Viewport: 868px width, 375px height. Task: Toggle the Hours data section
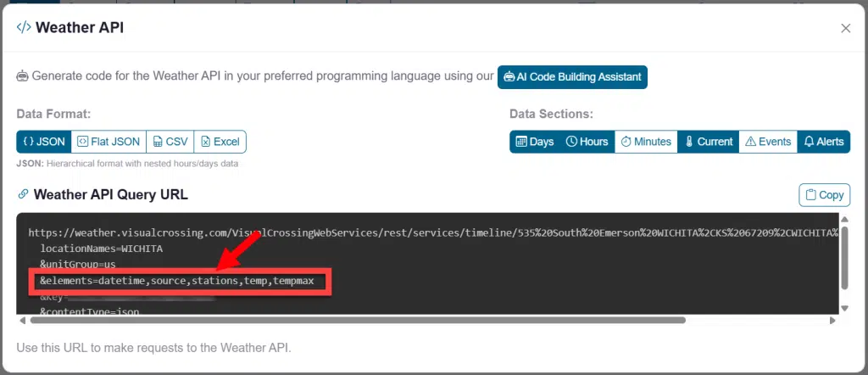pos(587,142)
